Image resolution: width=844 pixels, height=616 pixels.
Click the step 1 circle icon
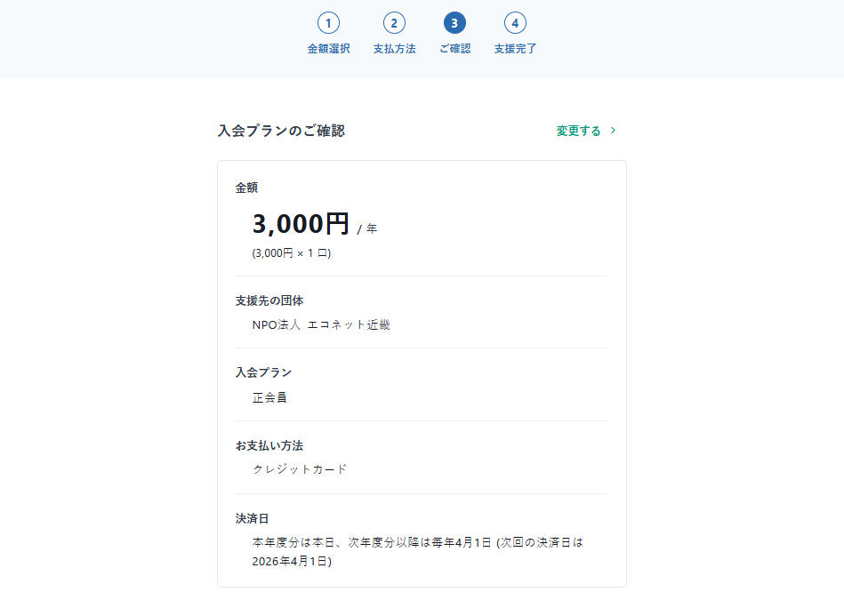(x=328, y=23)
